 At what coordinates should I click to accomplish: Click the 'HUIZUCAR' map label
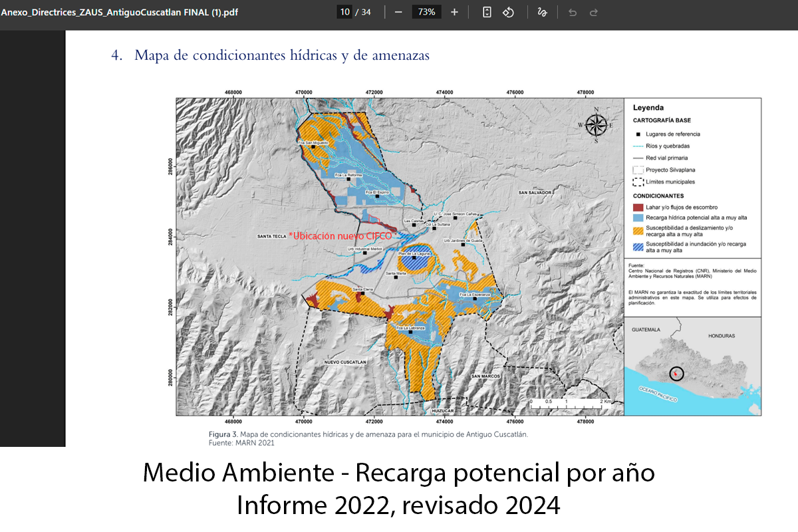point(442,411)
